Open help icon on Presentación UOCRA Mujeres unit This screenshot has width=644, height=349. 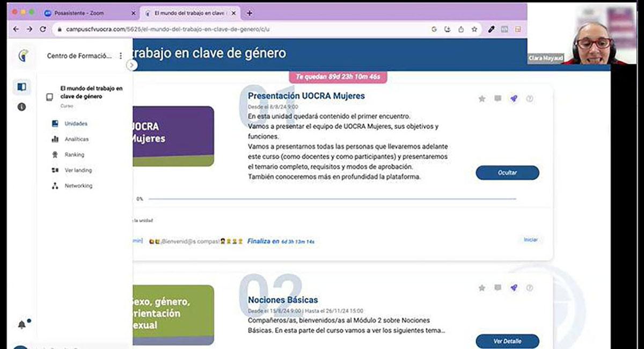(530, 99)
